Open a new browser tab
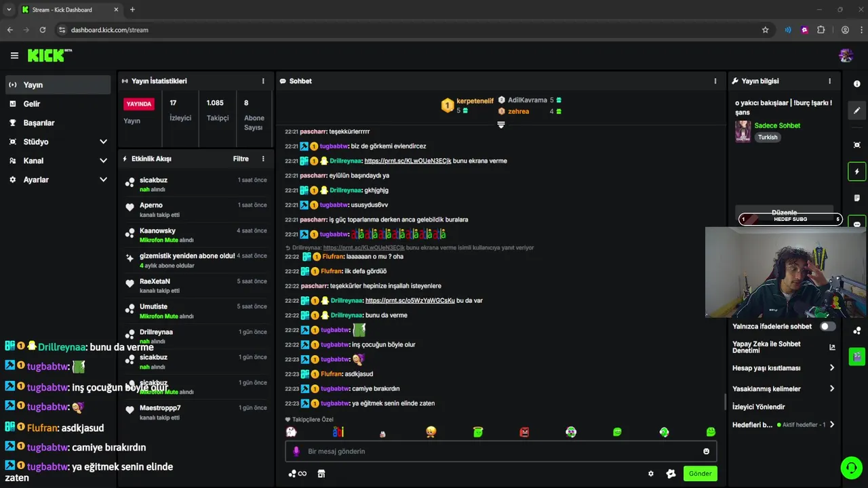The width and height of the screenshot is (868, 488). 132,9
